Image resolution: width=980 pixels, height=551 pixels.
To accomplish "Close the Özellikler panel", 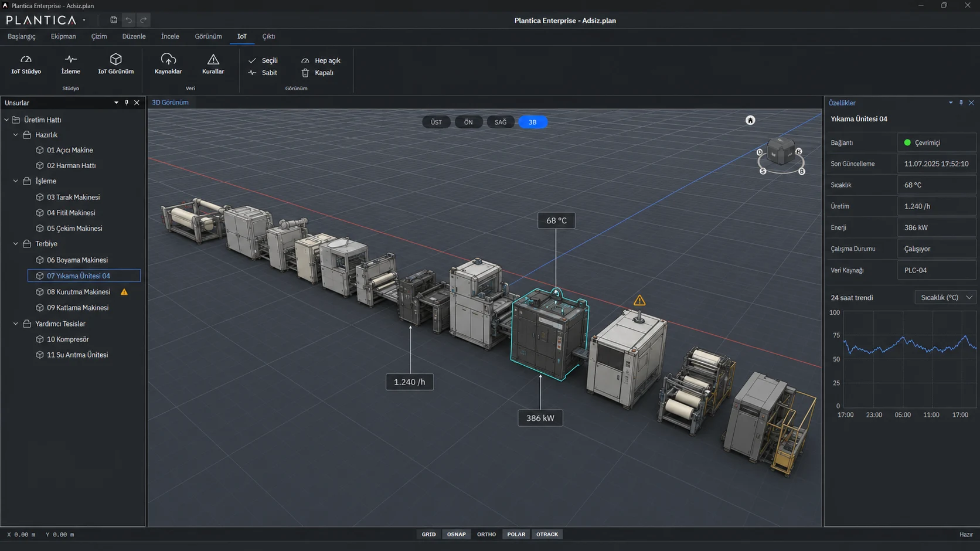I will coord(971,103).
